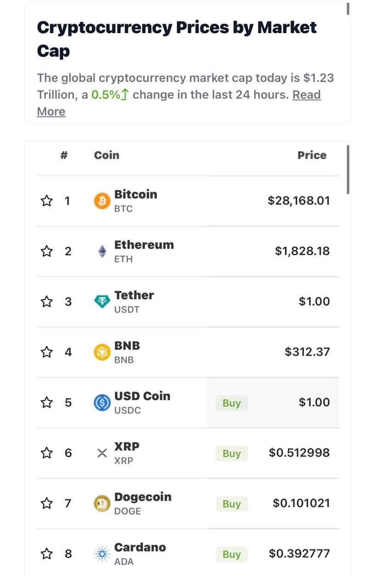Click the USD Coin logo icon
Viewport: 376px width, 588px height.
coord(102,403)
